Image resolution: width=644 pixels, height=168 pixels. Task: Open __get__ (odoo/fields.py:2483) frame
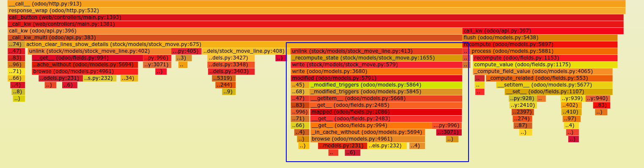(x=386, y=119)
